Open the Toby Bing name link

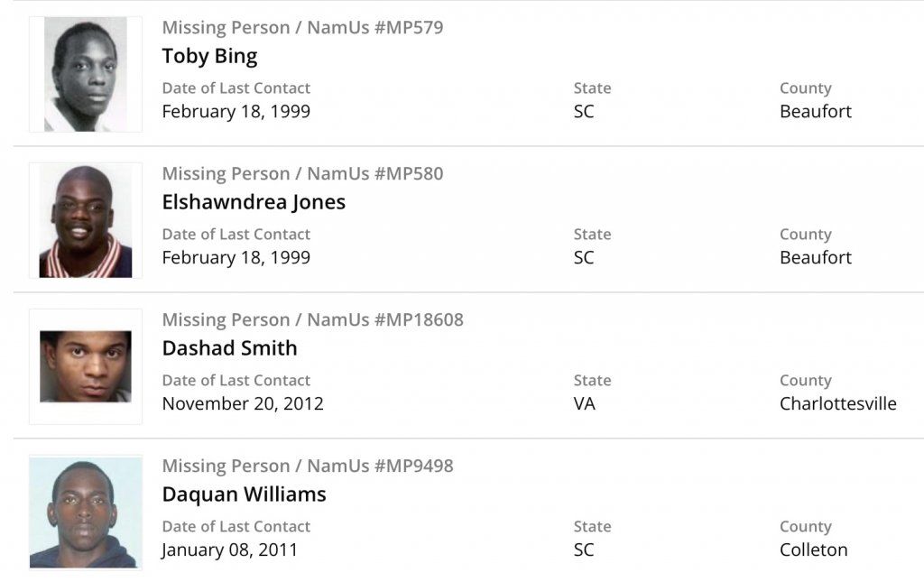pos(209,56)
